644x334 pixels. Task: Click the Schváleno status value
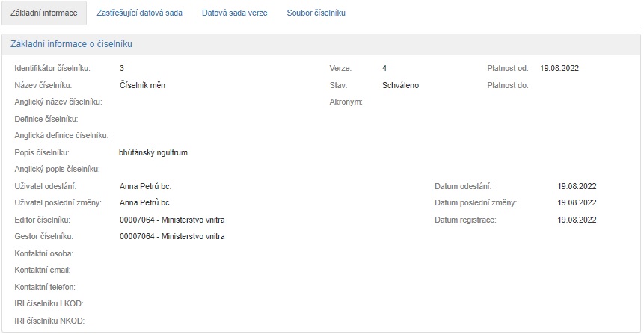tap(400, 85)
